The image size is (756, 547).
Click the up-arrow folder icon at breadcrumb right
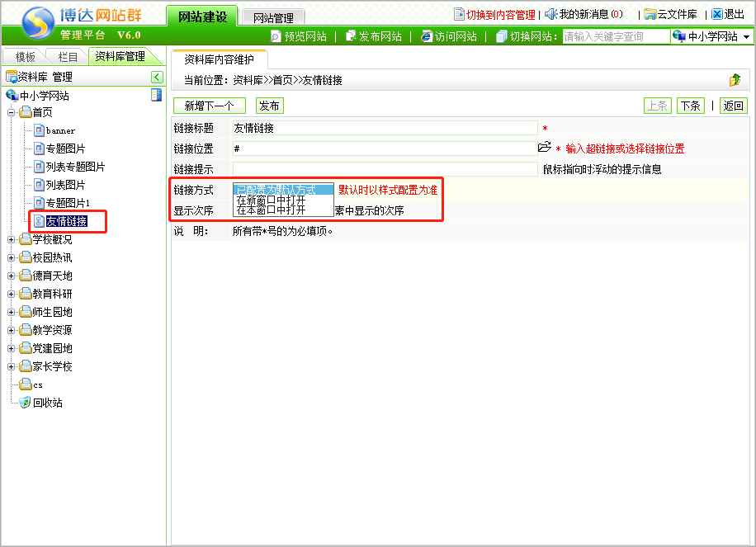coord(735,80)
